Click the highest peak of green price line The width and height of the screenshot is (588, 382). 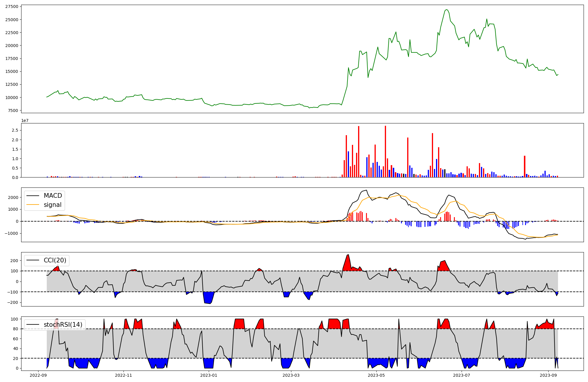446,10
